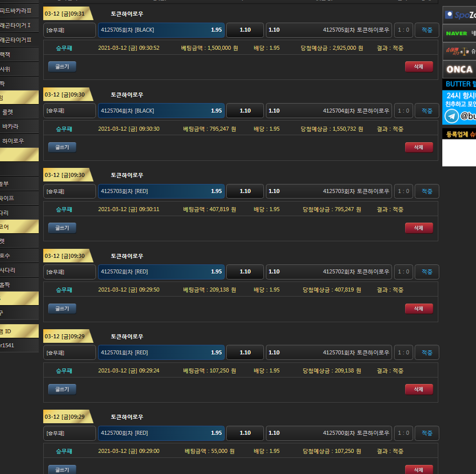Click 글쓰기 for the 4125701 bet
Image resolution: width=476 pixels, height=474 pixels.
pyautogui.click(x=62, y=389)
